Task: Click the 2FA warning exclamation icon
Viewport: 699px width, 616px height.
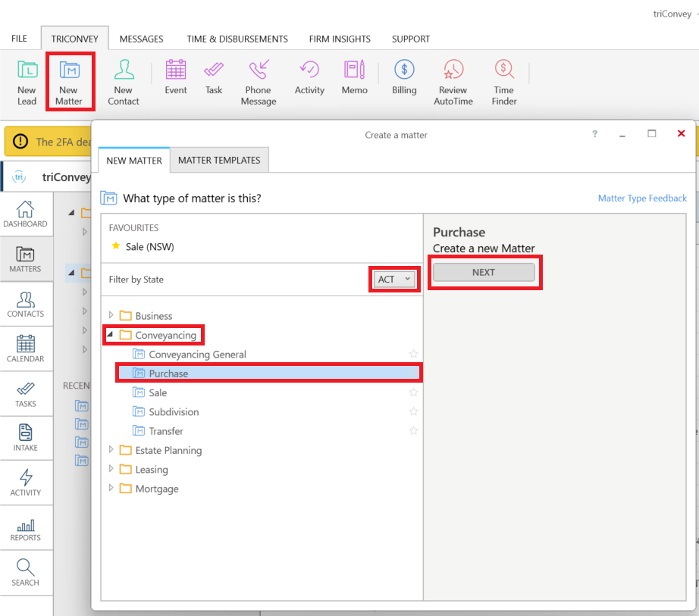Action: [20, 141]
